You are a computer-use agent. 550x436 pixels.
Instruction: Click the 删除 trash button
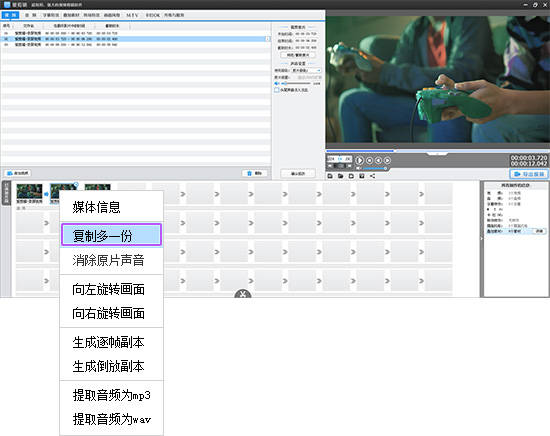coord(255,173)
